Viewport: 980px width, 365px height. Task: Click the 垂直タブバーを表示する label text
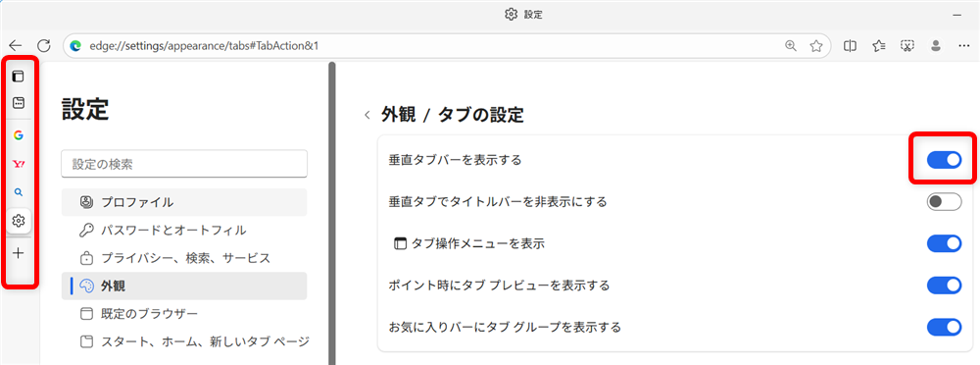[x=455, y=160]
